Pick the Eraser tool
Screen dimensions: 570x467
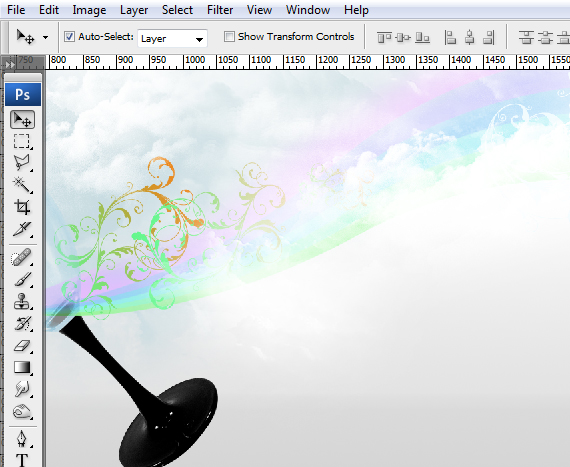click(22, 346)
